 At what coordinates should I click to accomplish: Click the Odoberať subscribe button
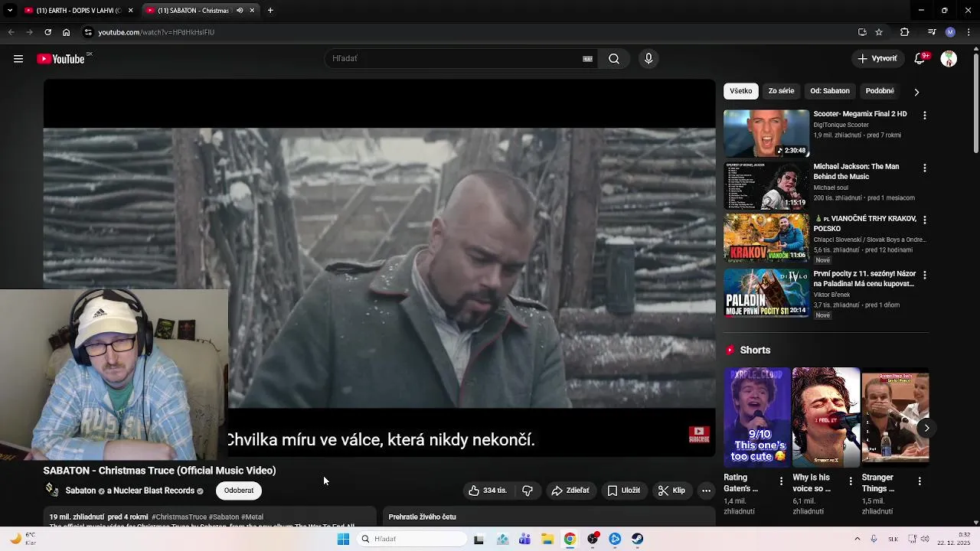coord(239,491)
